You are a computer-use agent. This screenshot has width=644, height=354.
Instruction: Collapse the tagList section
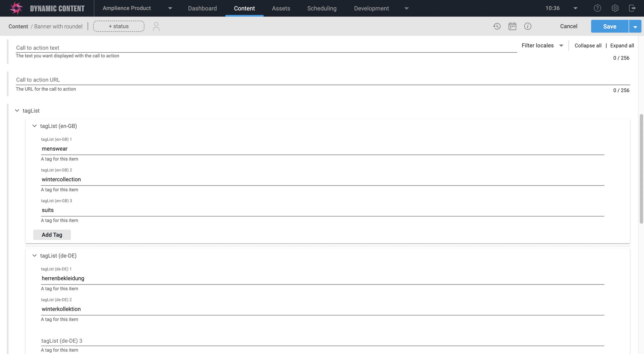pos(17,111)
